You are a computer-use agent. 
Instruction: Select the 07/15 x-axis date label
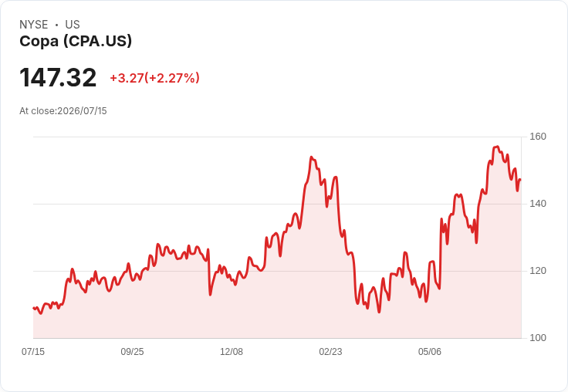click(33, 351)
